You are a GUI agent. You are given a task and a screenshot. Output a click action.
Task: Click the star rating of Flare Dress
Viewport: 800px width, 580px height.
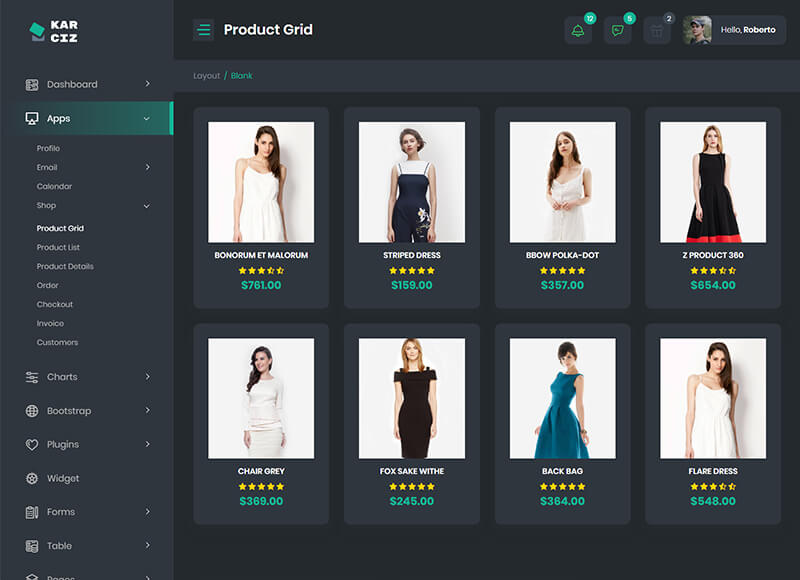712,486
